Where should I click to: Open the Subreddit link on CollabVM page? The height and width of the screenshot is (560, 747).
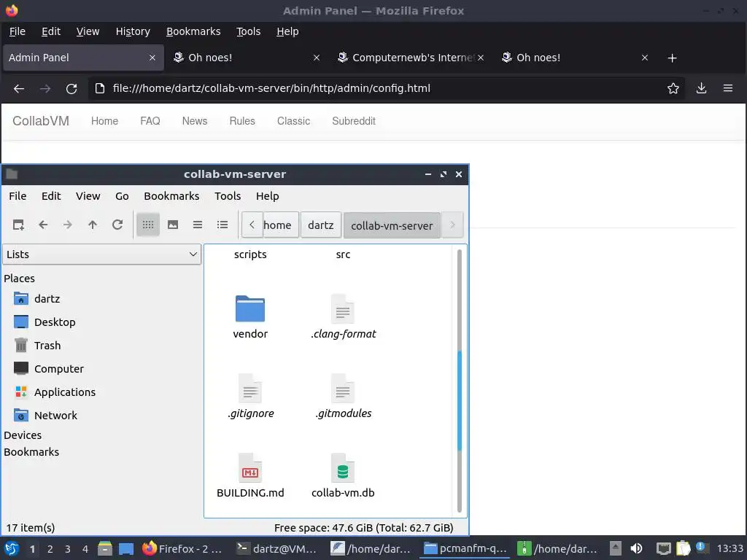tap(354, 121)
